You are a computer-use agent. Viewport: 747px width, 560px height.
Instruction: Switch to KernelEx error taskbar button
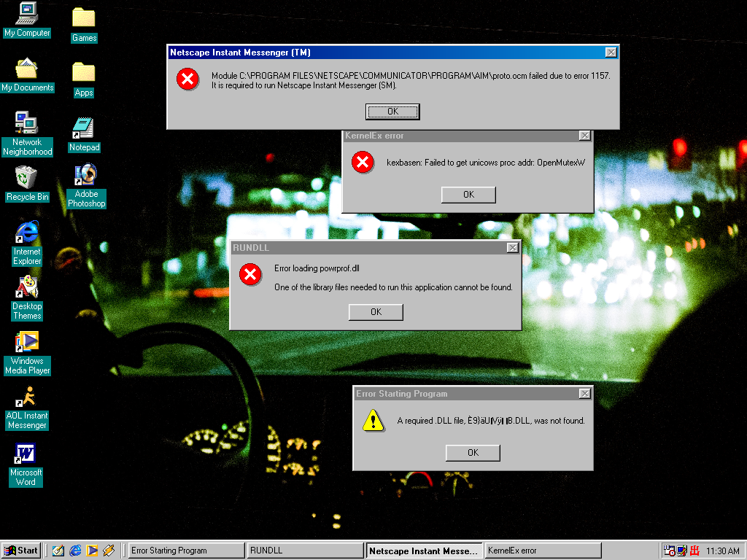543,551
